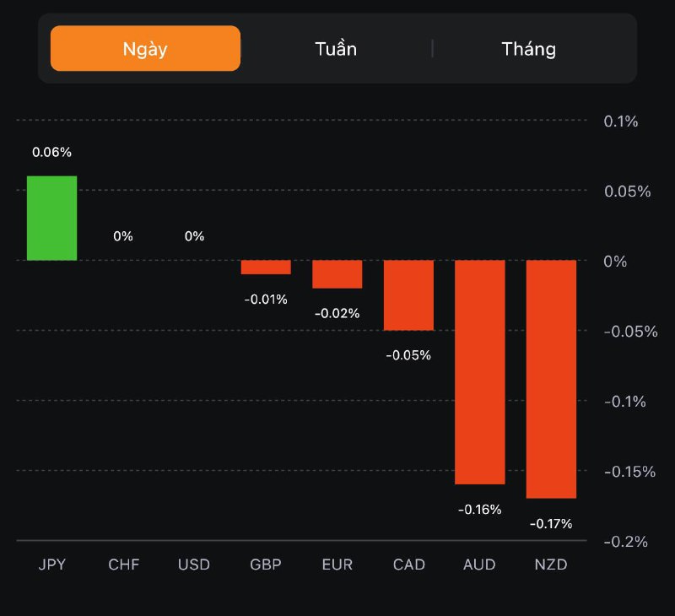Select the tall AUD bar
Viewport: 675px width, 616px height.
(x=480, y=371)
